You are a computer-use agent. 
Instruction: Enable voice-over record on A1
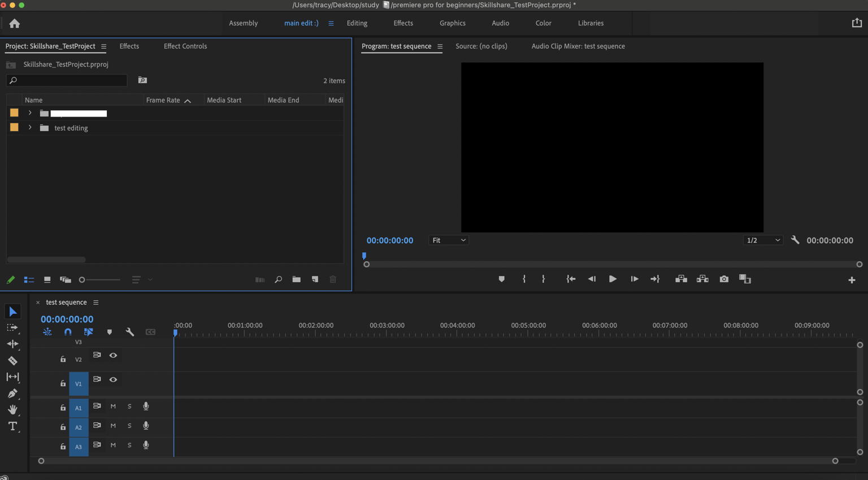[146, 407]
